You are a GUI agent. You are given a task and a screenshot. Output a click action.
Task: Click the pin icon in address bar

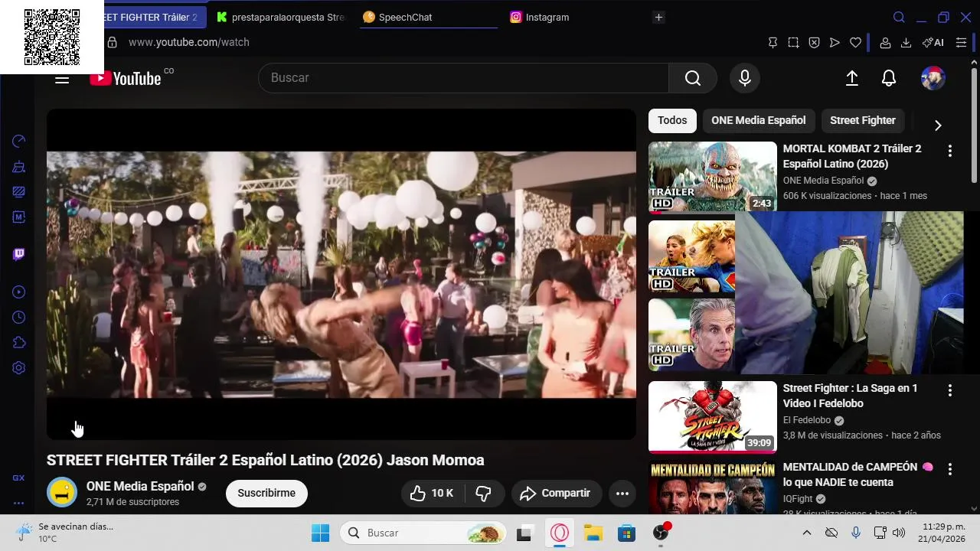(773, 43)
